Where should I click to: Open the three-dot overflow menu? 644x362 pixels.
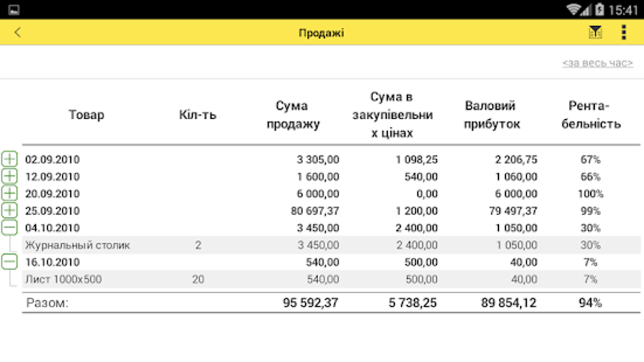click(x=623, y=32)
